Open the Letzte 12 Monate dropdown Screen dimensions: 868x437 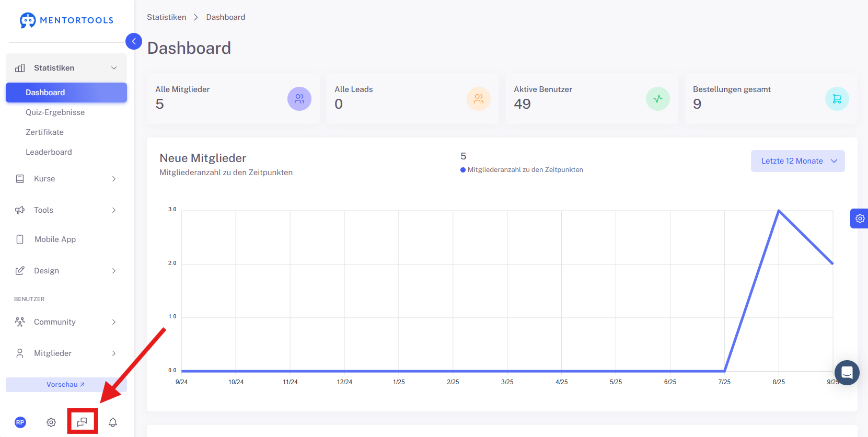tap(798, 161)
